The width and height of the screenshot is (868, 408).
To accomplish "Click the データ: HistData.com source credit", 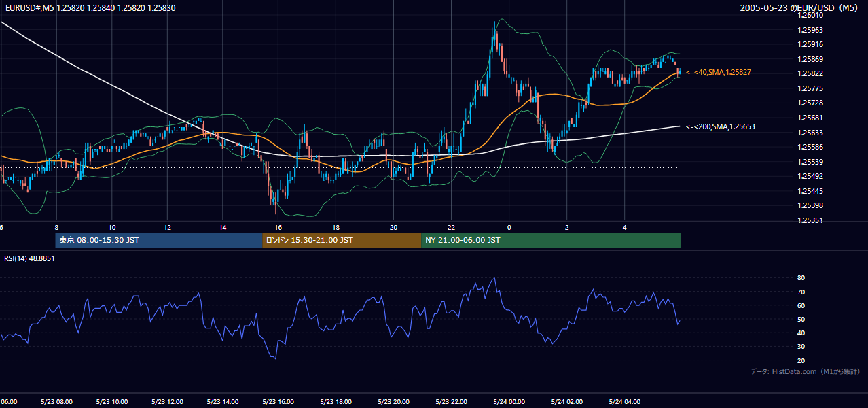I will (806, 371).
